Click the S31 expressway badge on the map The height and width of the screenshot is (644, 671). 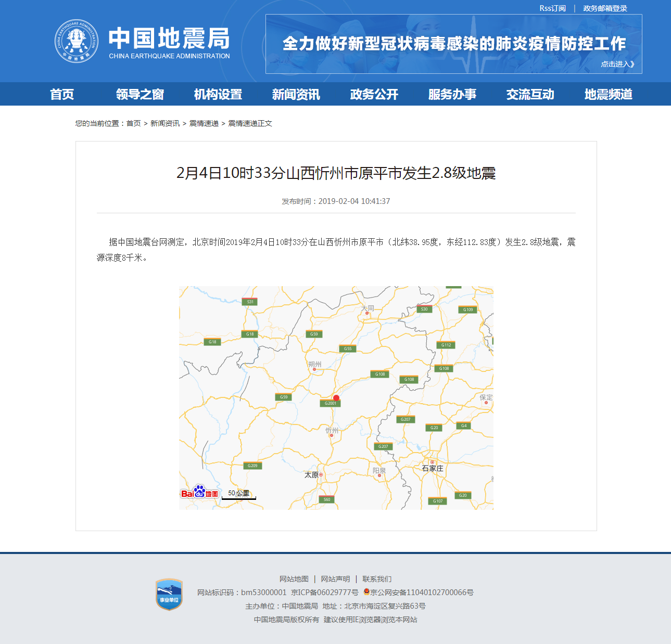pyautogui.click(x=250, y=301)
